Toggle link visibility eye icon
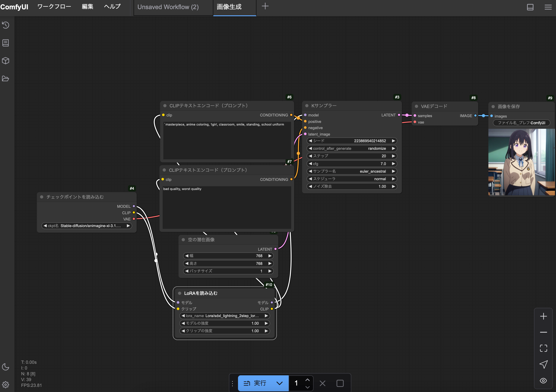556x392 pixels. 543,380
